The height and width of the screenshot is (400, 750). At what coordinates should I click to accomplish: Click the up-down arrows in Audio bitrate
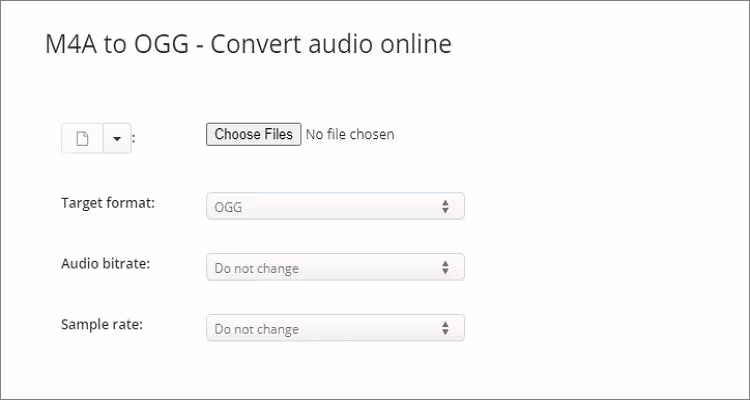[x=445, y=268]
